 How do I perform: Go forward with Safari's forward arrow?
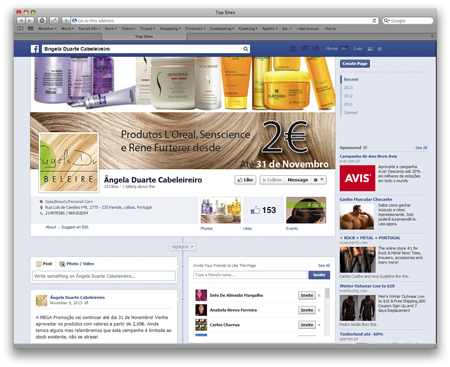click(30, 21)
